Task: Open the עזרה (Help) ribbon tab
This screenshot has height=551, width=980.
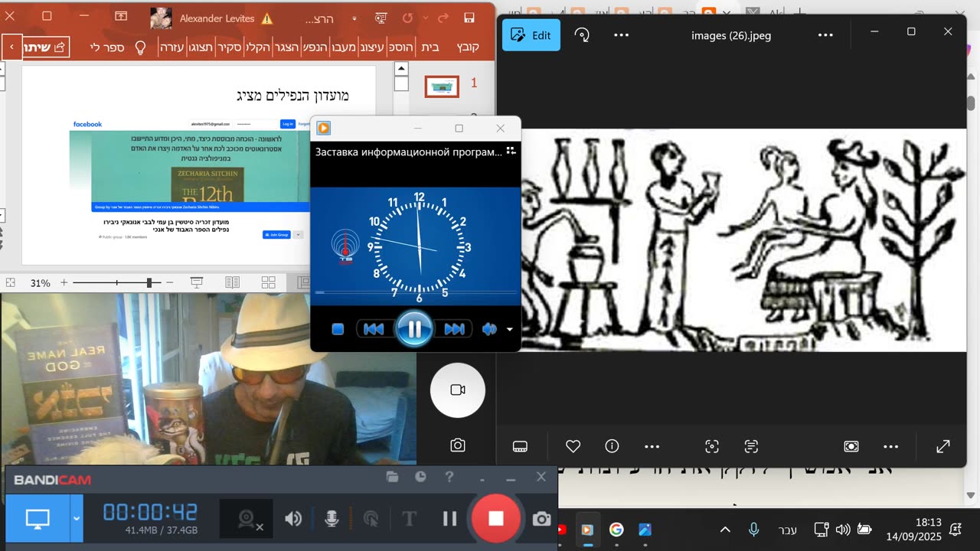Action: tap(172, 47)
